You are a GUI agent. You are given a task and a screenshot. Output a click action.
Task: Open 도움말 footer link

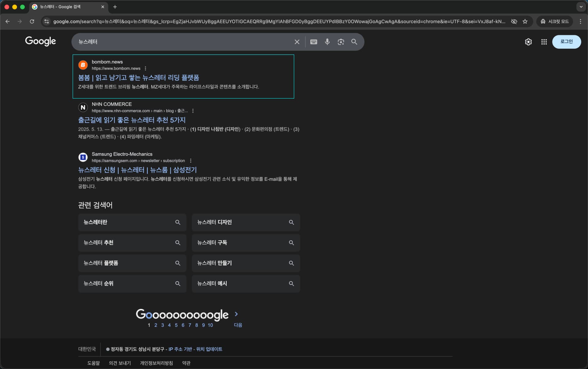click(x=93, y=363)
